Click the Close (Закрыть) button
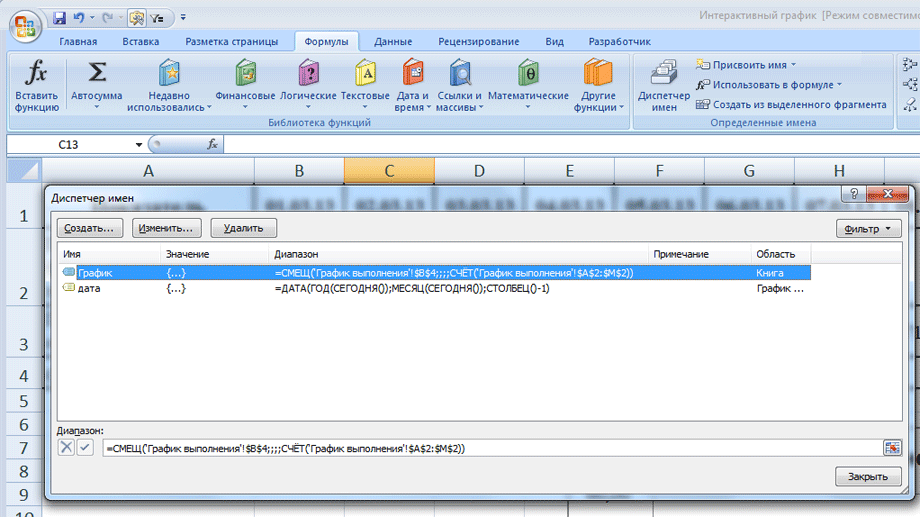 867,477
